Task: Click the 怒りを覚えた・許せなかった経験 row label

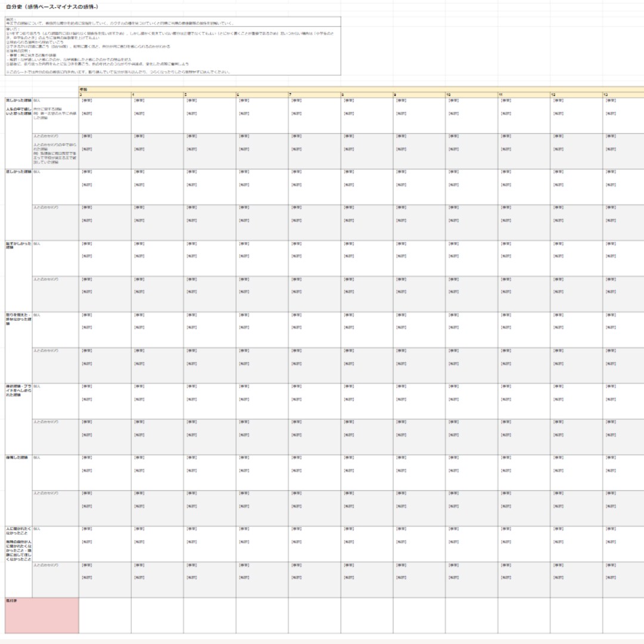Action: pos(18,319)
